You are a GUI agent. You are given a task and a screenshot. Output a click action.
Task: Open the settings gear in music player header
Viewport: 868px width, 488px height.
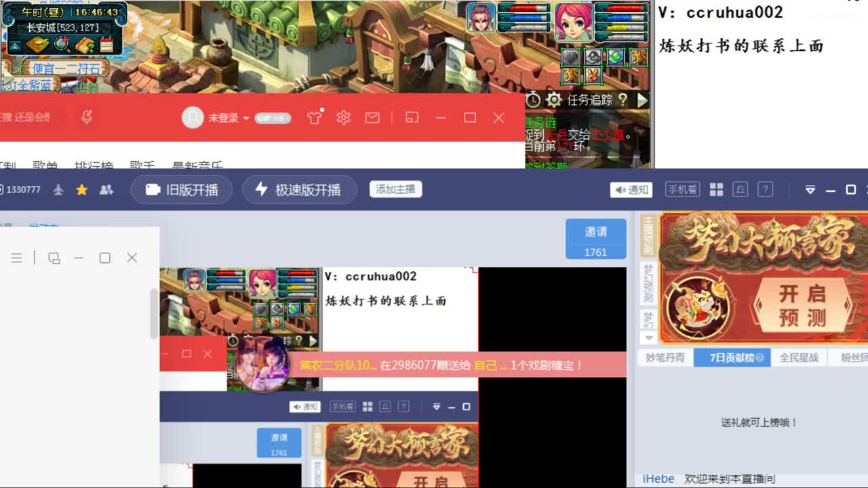343,117
